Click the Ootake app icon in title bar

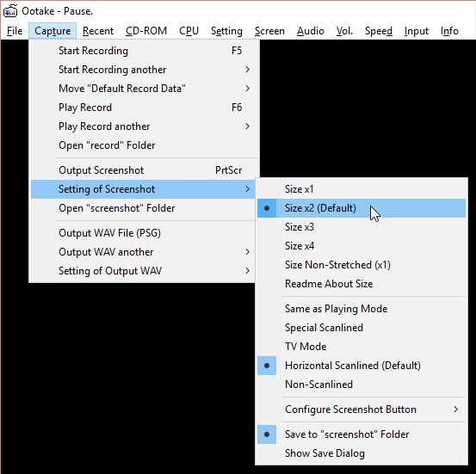10,11
